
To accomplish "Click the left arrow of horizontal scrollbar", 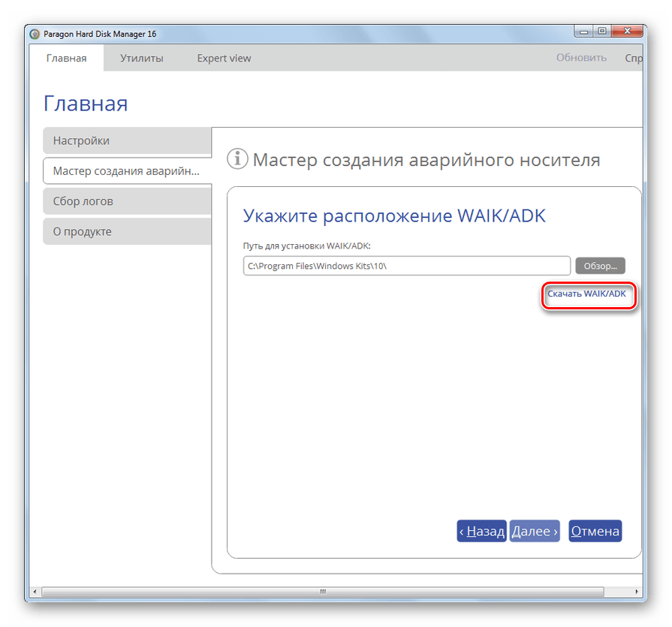I will click(x=35, y=592).
